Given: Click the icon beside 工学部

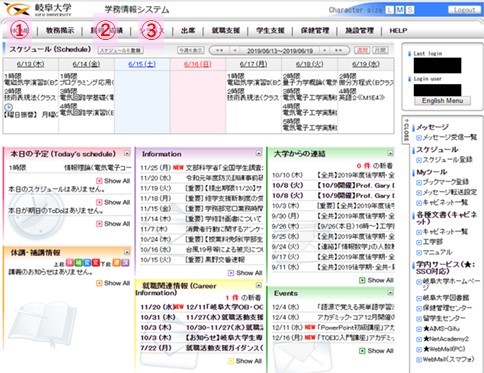Looking at the screenshot, I should point(419,242).
